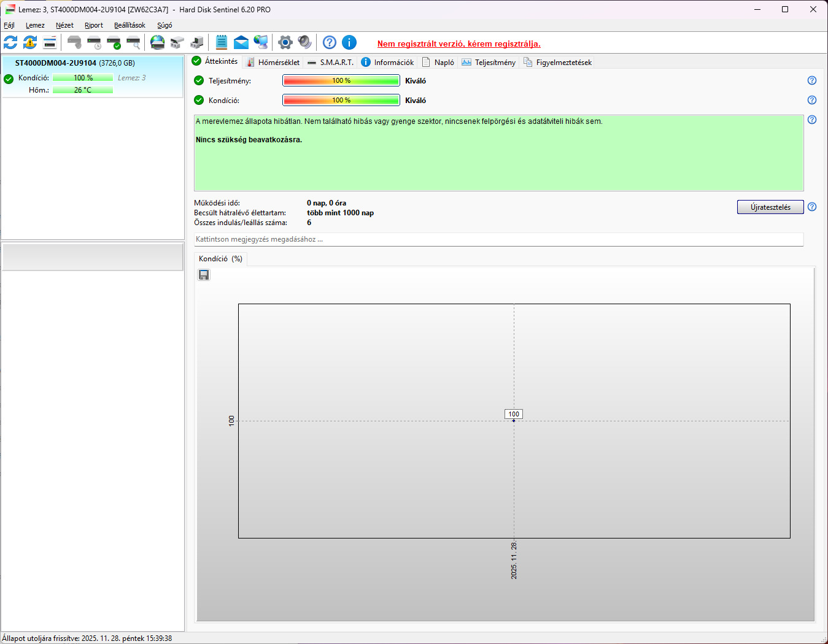The width and height of the screenshot is (828, 644).
Task: Click the app icon in the title bar
Action: tap(10, 9)
